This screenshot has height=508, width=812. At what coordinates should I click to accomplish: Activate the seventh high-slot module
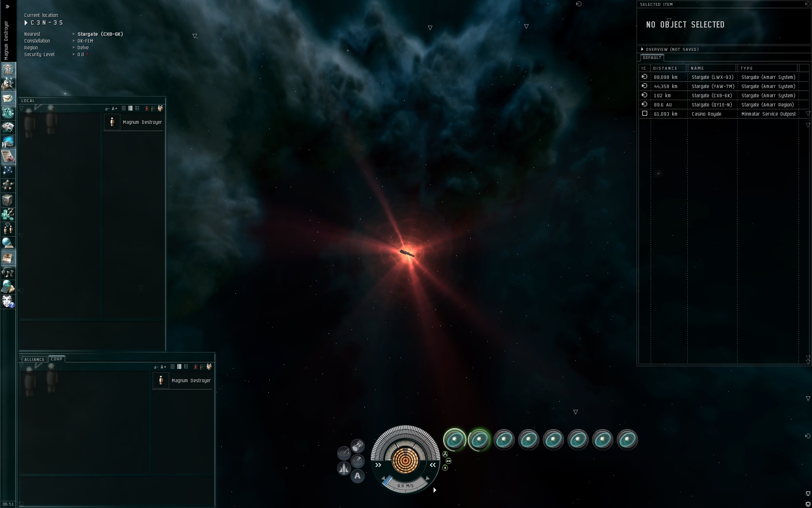[x=603, y=440]
